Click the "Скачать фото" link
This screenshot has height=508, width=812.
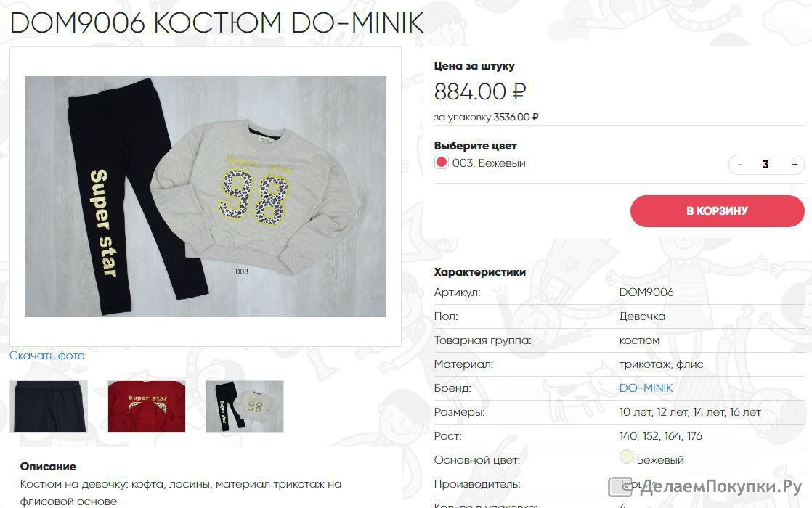[x=47, y=356]
